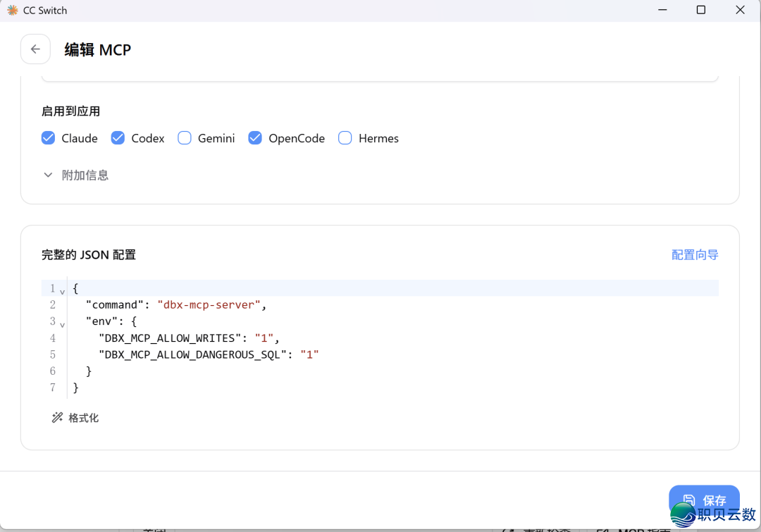Click the "DBX_MCP_ALLOW_WRITES" key
761x532 pixels.
click(x=170, y=338)
